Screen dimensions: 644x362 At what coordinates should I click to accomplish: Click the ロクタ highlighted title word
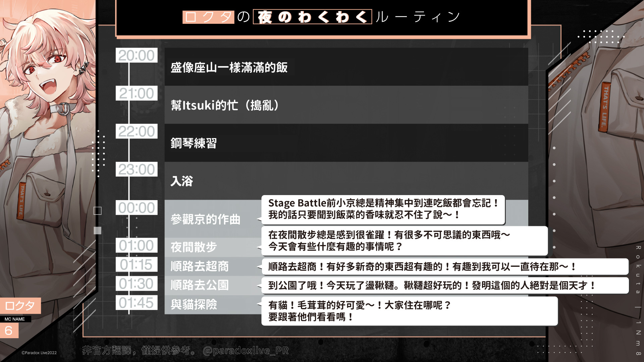(x=208, y=17)
